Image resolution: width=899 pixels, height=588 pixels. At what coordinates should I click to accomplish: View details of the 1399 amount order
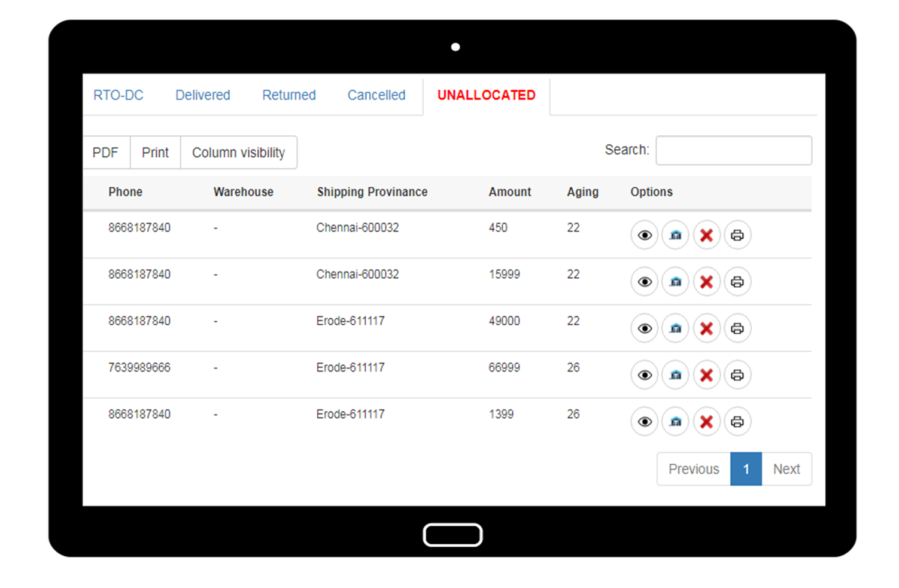click(644, 422)
